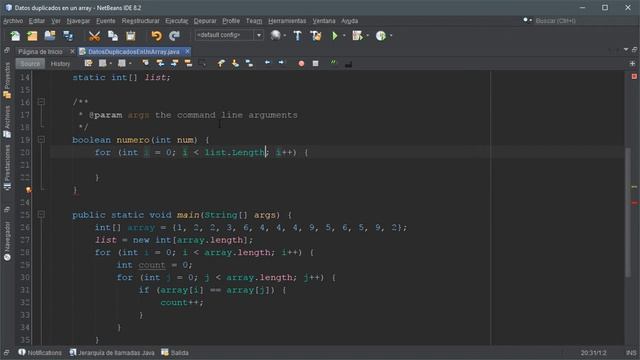Run the project with green play icon
Image resolution: width=640 pixels, height=360 pixels.
pos(335,36)
